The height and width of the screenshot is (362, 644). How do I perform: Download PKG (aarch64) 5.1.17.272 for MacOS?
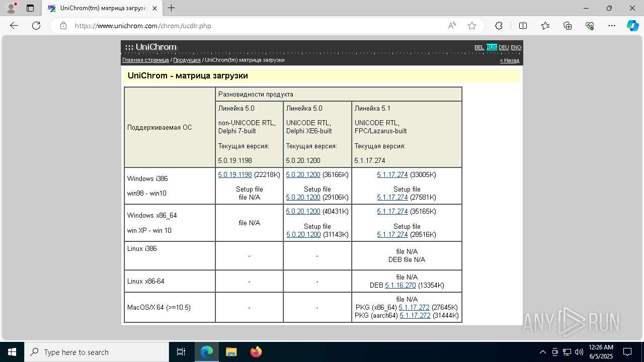pyautogui.click(x=415, y=315)
